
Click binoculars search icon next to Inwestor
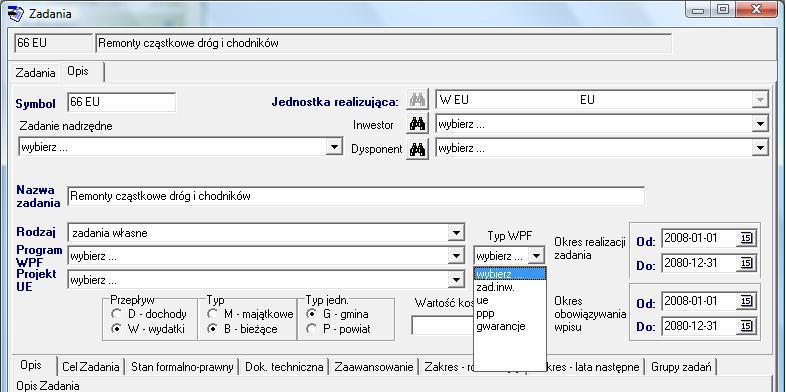(x=417, y=124)
